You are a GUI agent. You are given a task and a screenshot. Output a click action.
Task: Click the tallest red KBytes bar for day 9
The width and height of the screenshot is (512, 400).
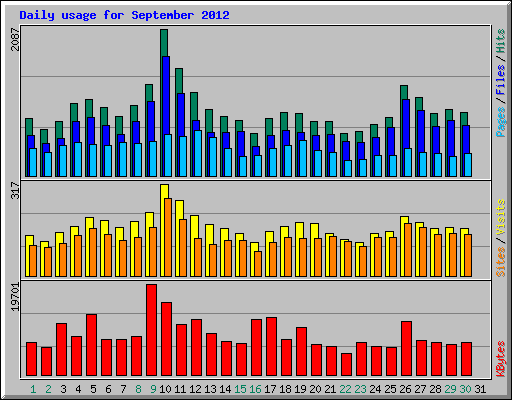click(152, 330)
